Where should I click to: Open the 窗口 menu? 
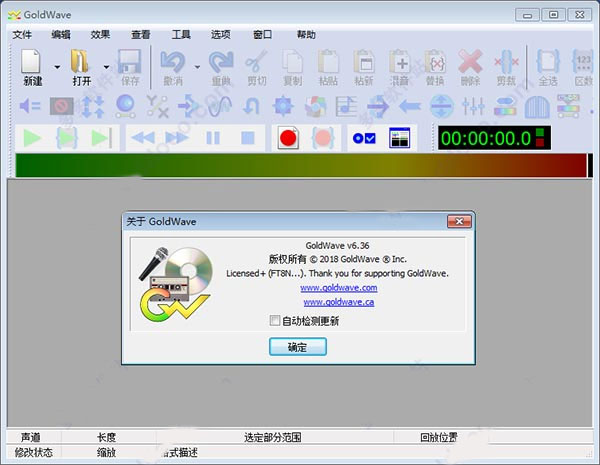[262, 35]
